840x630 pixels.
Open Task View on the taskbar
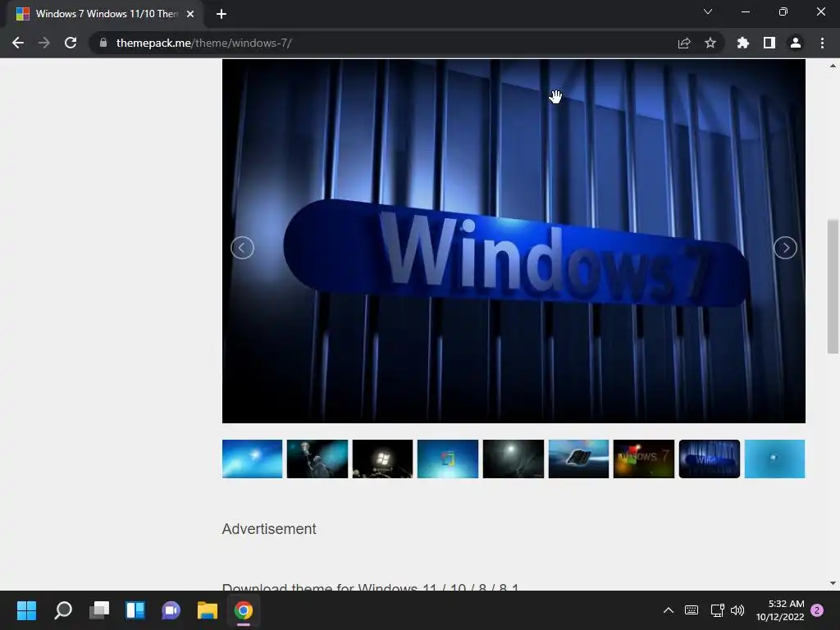99,610
